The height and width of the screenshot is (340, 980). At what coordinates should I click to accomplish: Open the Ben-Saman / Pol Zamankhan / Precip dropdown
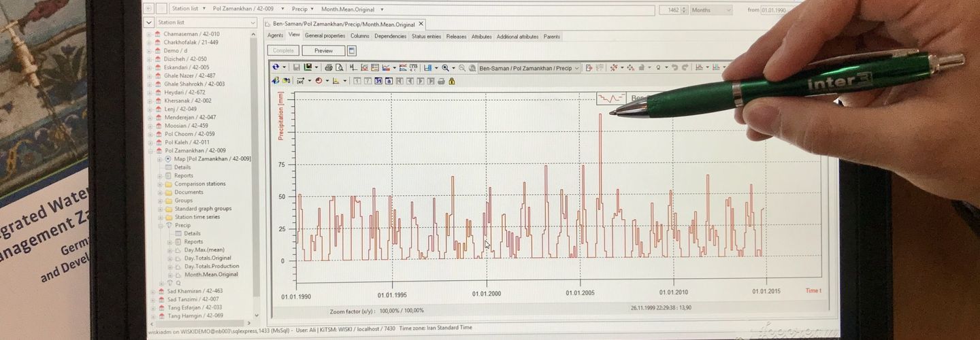coord(576,68)
